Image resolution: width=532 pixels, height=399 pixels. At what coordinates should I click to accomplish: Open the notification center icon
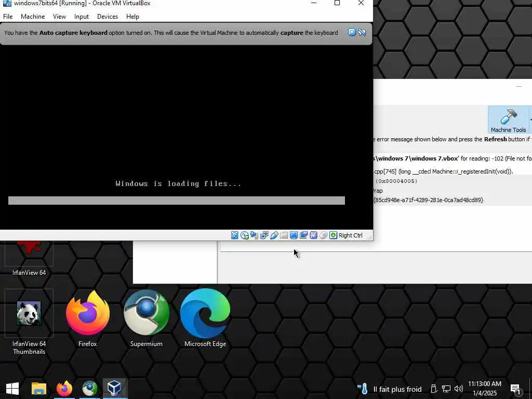tap(516, 390)
